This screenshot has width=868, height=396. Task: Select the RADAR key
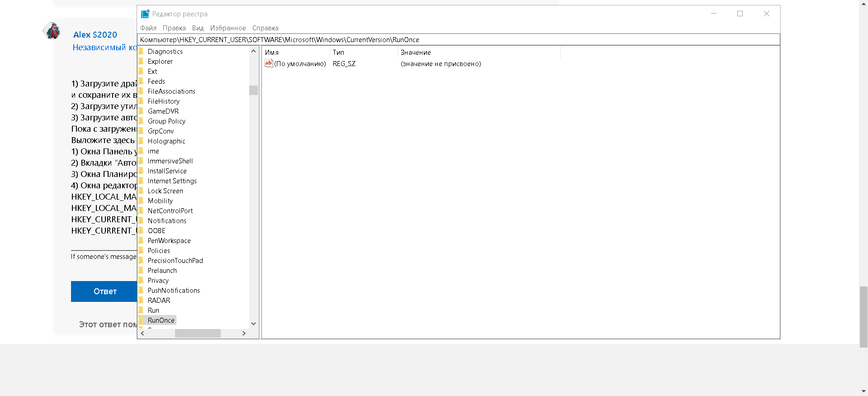pos(159,301)
